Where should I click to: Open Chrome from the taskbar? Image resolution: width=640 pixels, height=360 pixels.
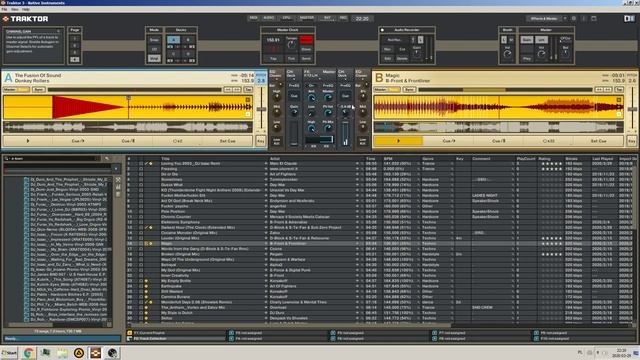tap(29, 353)
